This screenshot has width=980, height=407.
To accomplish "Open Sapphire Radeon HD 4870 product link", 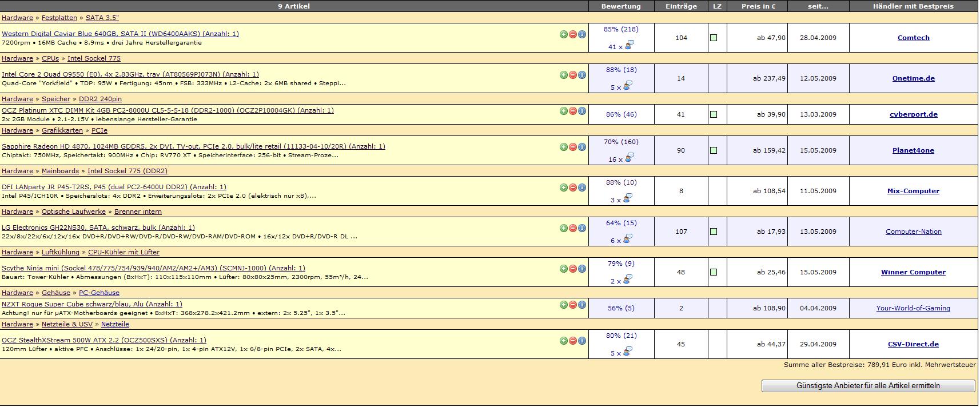I will 193,146.
